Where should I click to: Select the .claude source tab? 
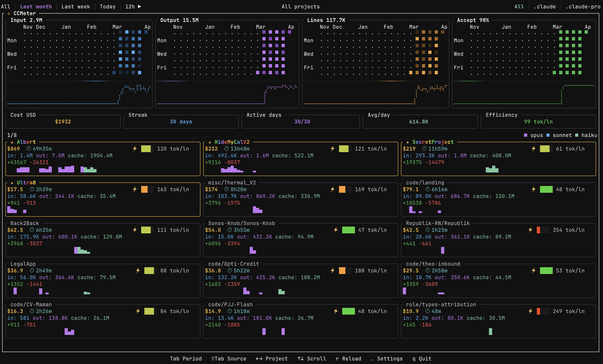pos(545,7)
